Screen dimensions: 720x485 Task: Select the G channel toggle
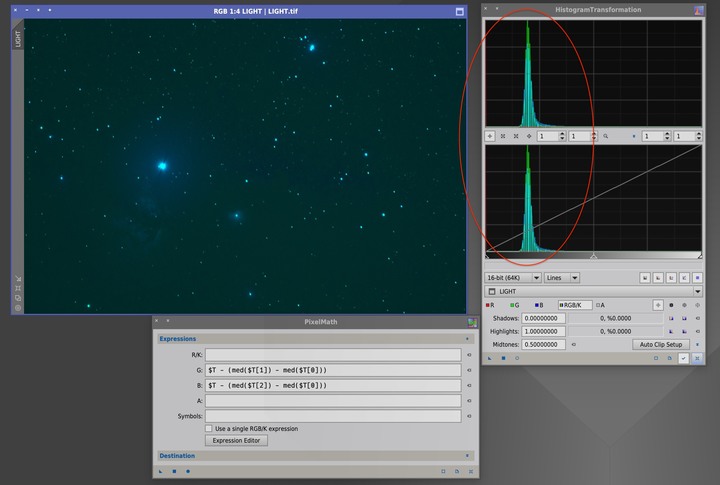coord(514,305)
